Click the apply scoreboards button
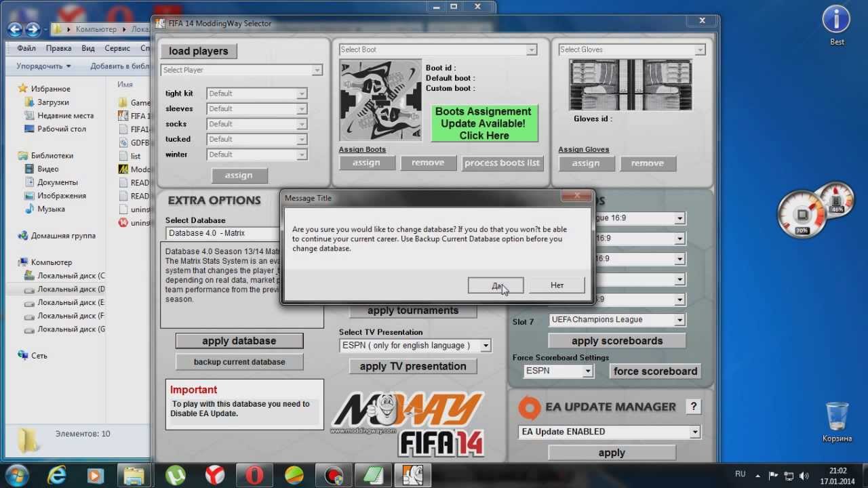This screenshot has width=868, height=488. [617, 341]
